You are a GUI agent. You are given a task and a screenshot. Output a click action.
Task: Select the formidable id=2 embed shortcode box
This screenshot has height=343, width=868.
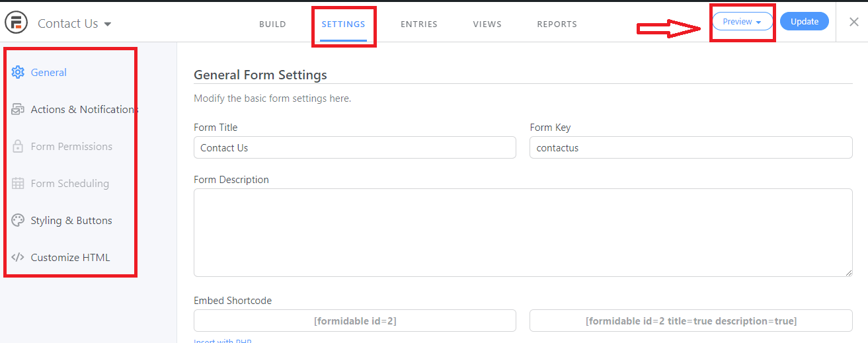pos(354,321)
